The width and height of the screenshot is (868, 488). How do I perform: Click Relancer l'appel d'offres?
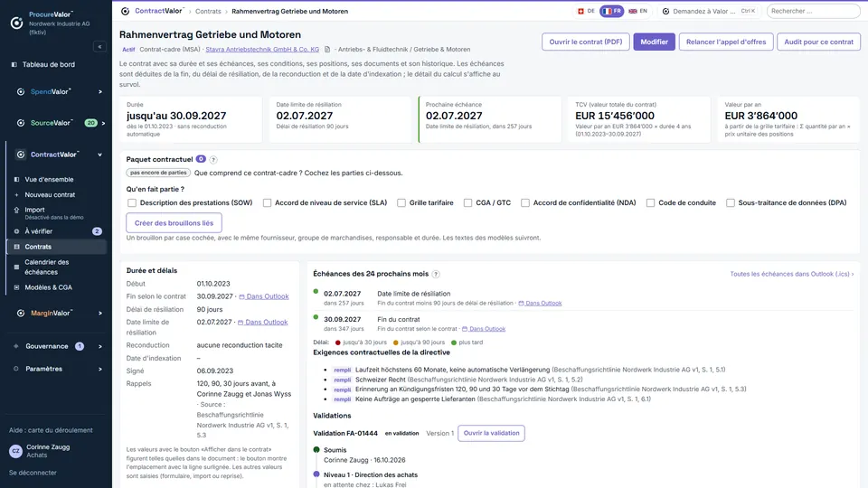point(726,42)
